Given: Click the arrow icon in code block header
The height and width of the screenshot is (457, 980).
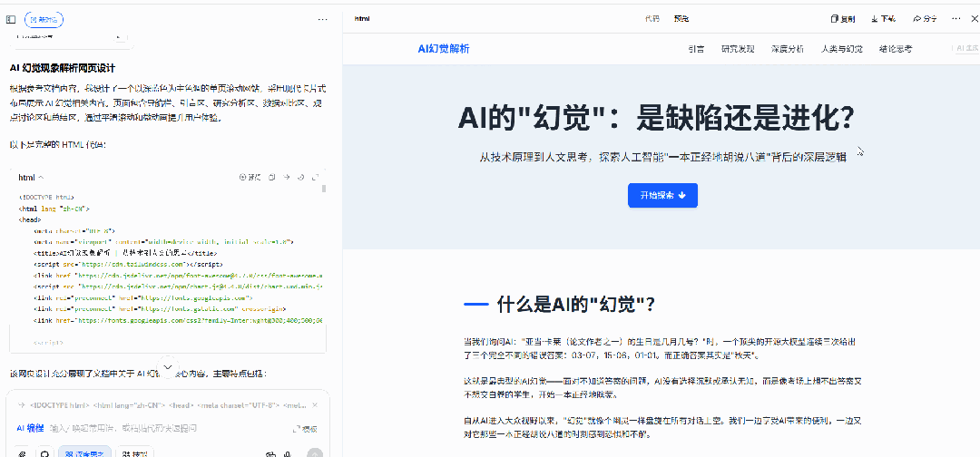Looking at the screenshot, I should [x=286, y=178].
